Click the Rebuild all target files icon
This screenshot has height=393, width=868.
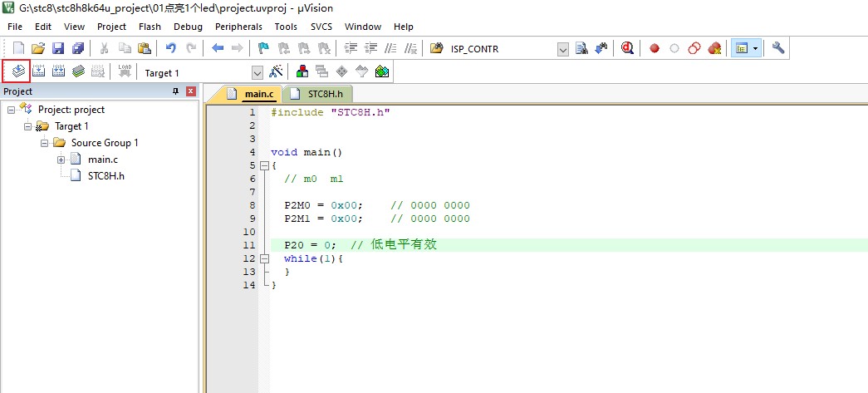(x=59, y=71)
